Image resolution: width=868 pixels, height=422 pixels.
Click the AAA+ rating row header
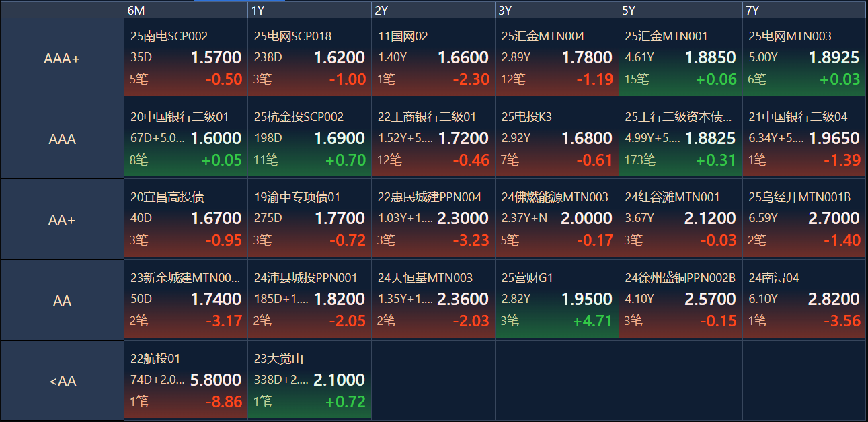[62, 59]
